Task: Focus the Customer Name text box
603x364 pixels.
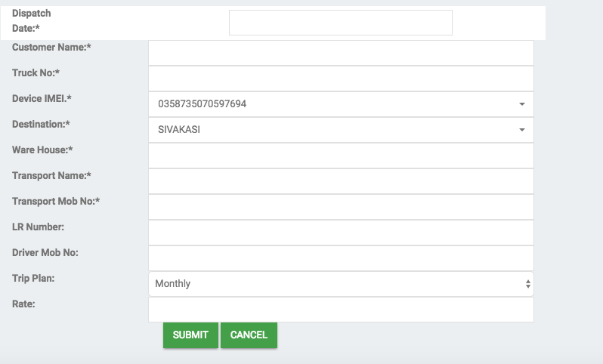Action: coord(341,53)
